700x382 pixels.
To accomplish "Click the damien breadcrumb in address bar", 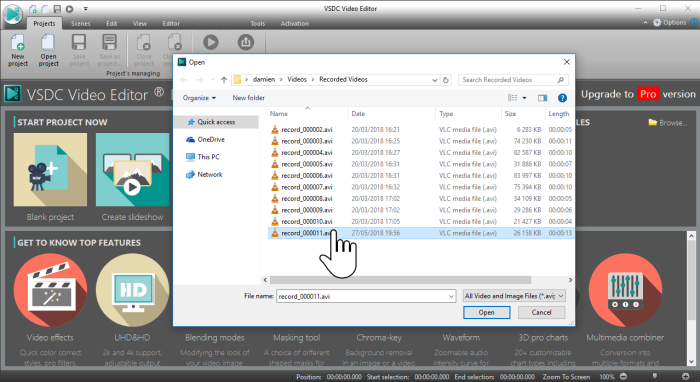I will [264, 79].
